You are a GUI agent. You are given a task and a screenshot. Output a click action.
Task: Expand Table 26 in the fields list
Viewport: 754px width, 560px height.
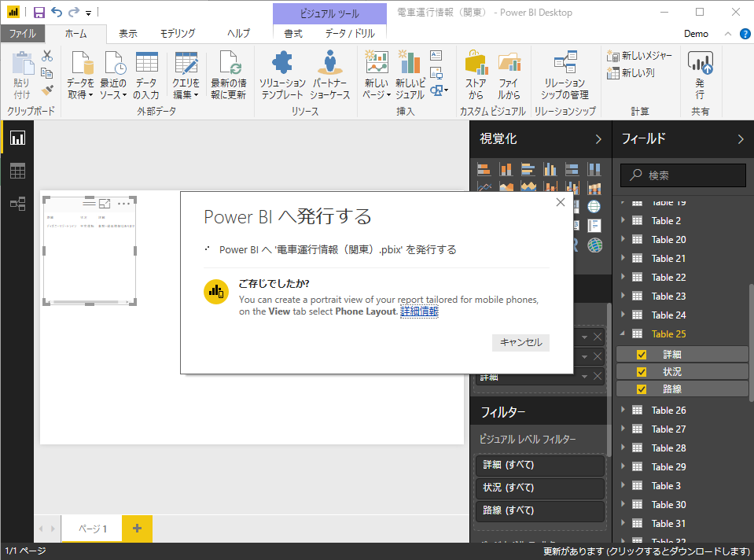(623, 410)
